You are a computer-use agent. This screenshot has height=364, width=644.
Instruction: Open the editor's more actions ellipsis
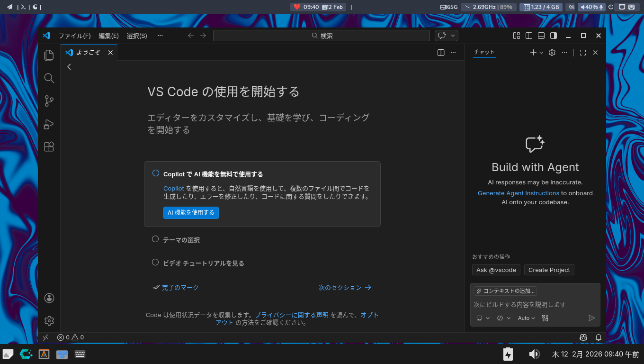(x=453, y=53)
